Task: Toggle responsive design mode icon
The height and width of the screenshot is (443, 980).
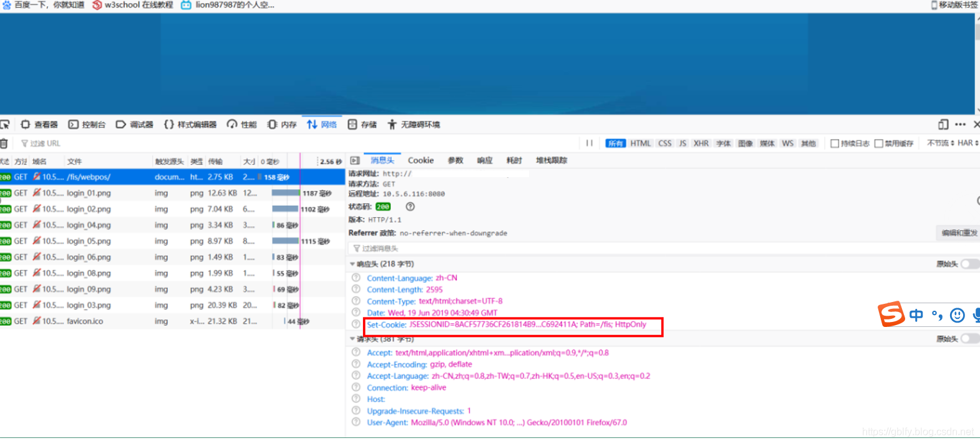Action: [x=943, y=125]
